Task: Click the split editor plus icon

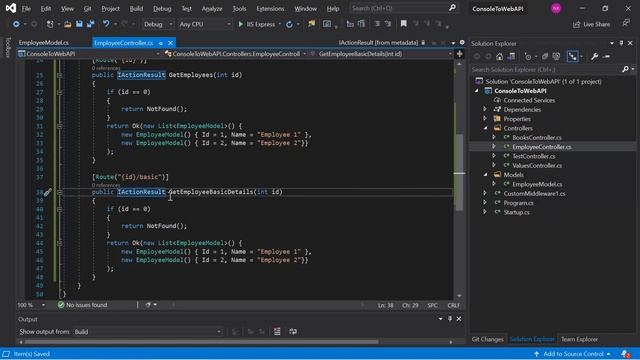Action: [x=459, y=54]
